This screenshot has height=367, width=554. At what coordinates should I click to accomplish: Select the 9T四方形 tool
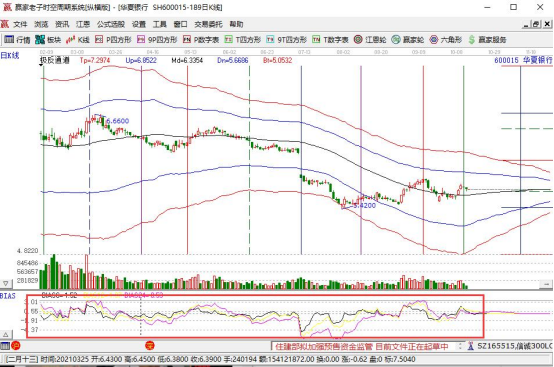click(x=286, y=40)
